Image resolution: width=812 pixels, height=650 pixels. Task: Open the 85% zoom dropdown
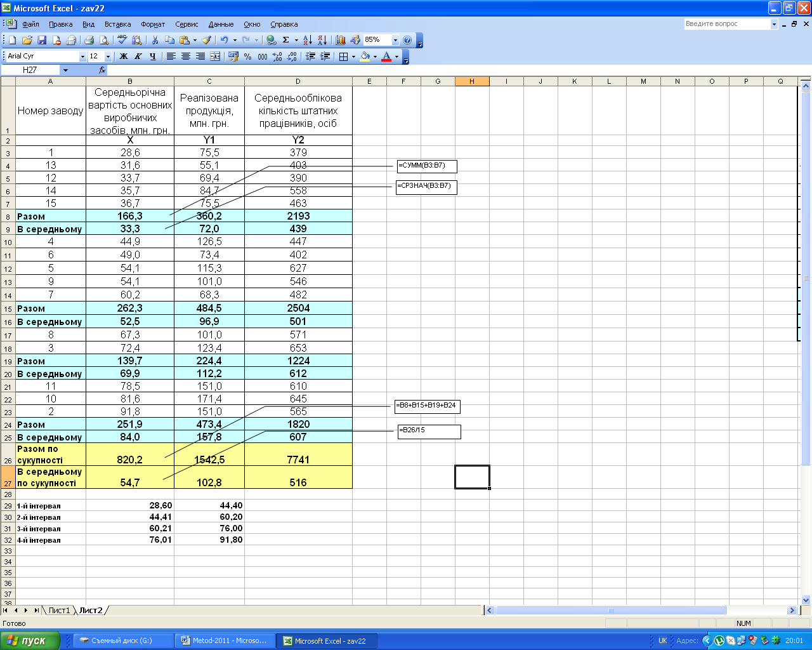(395, 40)
